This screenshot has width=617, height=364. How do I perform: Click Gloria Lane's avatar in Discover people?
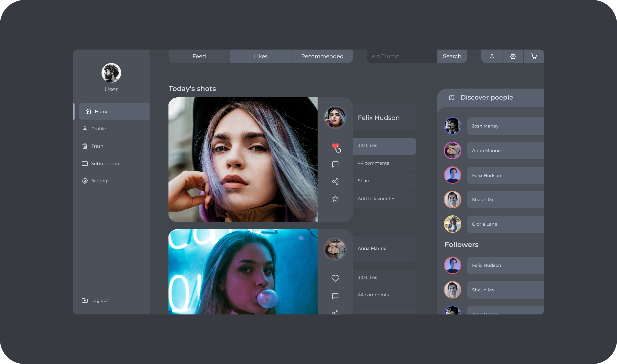(452, 224)
